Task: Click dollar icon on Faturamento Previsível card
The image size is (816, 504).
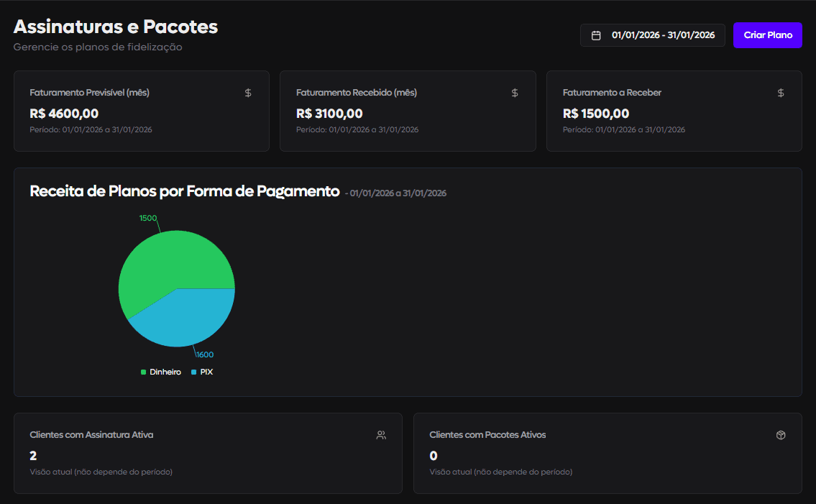Action: [x=248, y=93]
